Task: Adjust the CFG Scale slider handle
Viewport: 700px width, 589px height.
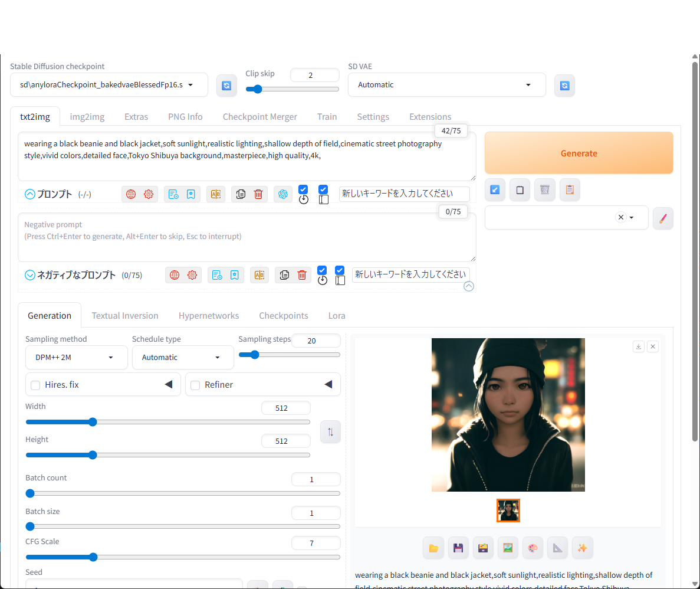Action: click(x=93, y=557)
